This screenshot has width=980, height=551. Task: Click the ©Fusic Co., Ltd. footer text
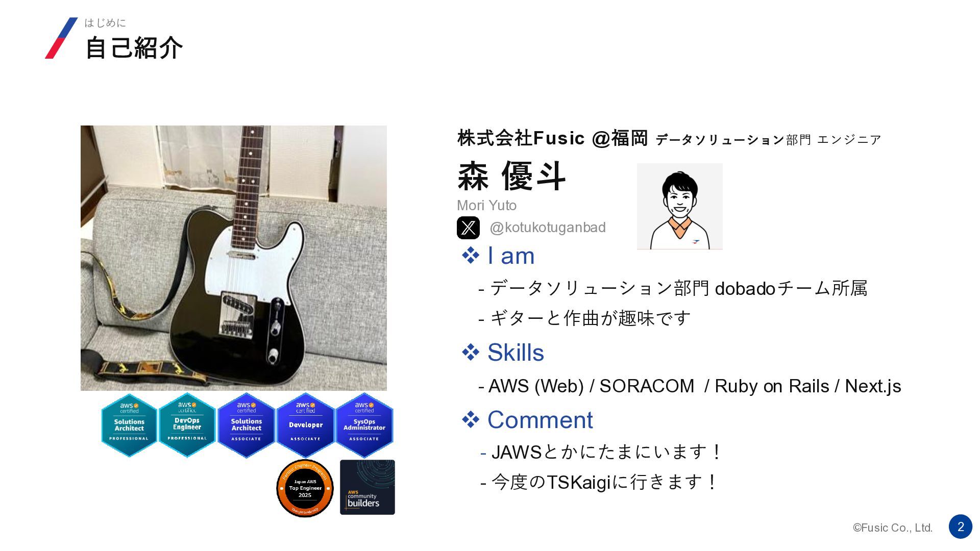893,528
